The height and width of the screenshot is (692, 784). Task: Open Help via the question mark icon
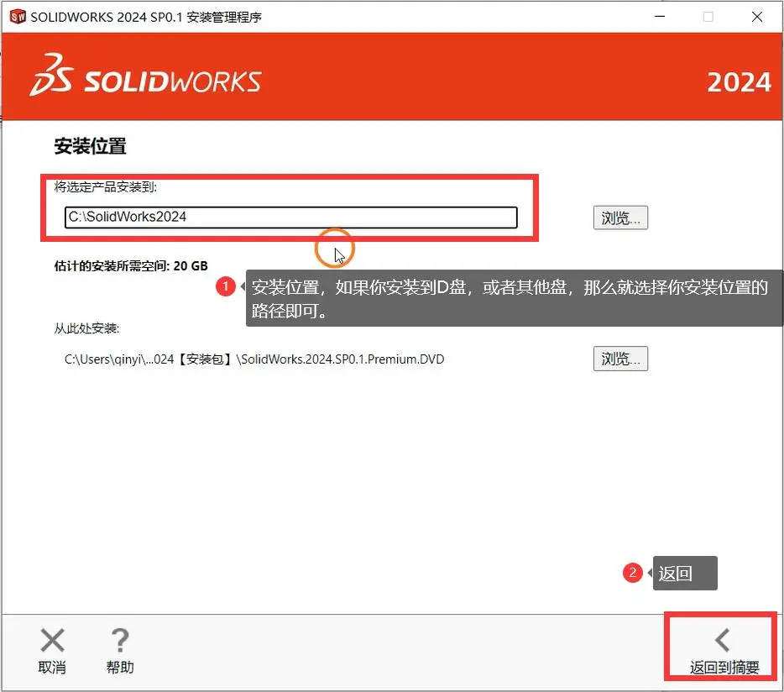tap(120, 640)
